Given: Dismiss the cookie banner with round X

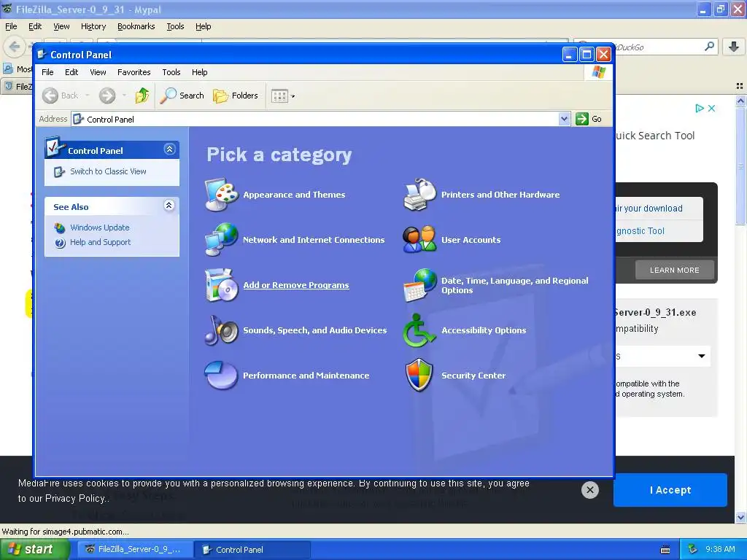Looking at the screenshot, I should [x=589, y=489].
